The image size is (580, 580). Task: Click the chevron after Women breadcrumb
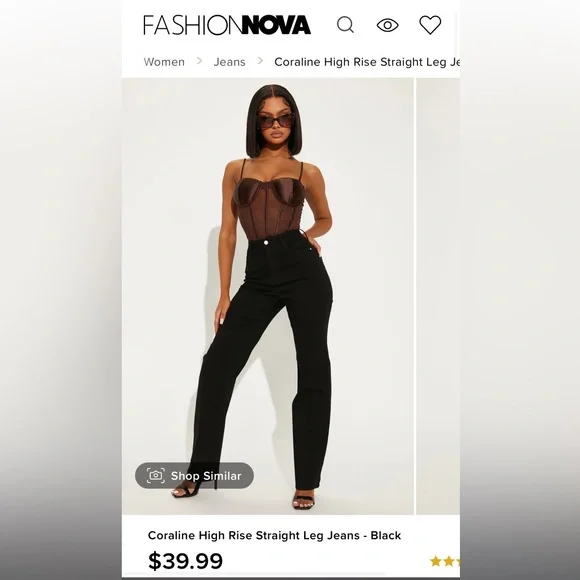tap(199, 61)
